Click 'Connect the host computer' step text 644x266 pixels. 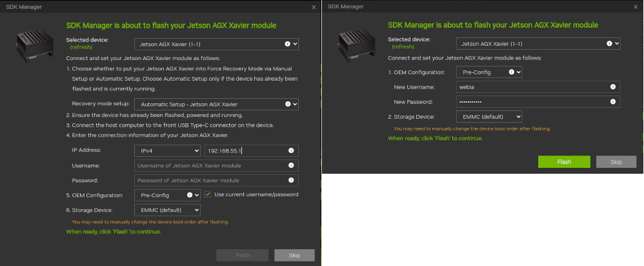coord(170,125)
